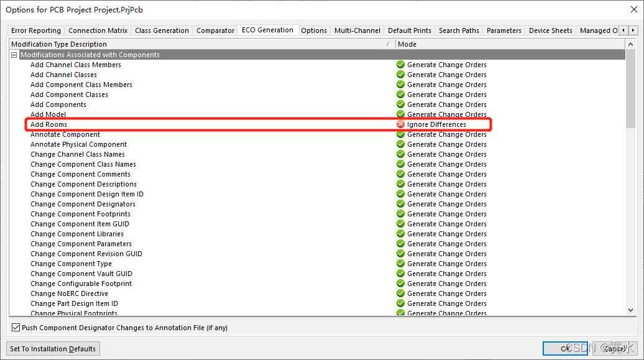Click green check icon for Change Channel Class Names
644x360 pixels.
coord(400,154)
